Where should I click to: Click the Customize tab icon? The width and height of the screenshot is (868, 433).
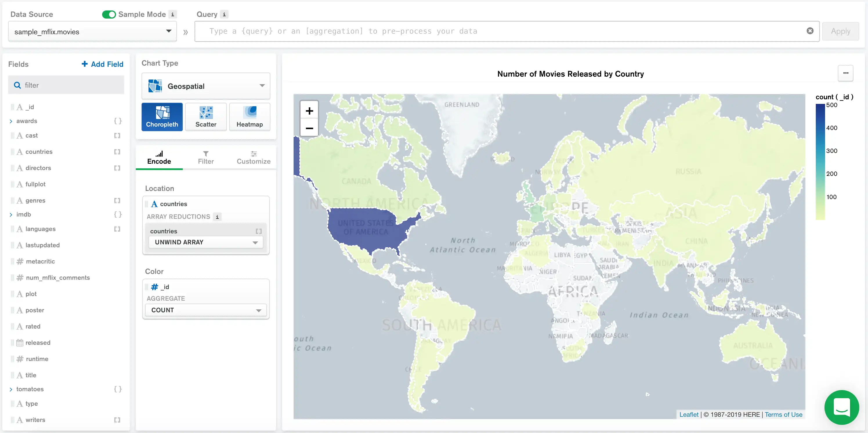(254, 154)
